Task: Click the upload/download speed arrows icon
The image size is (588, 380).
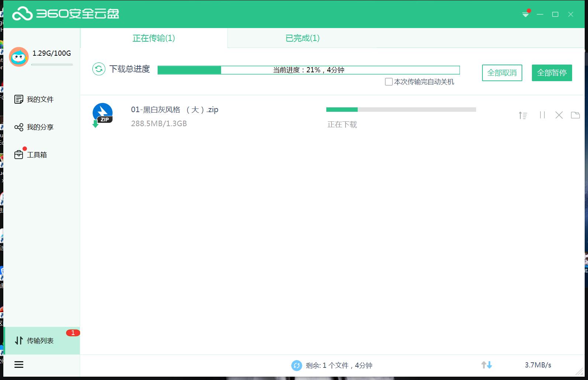Action: (x=486, y=365)
